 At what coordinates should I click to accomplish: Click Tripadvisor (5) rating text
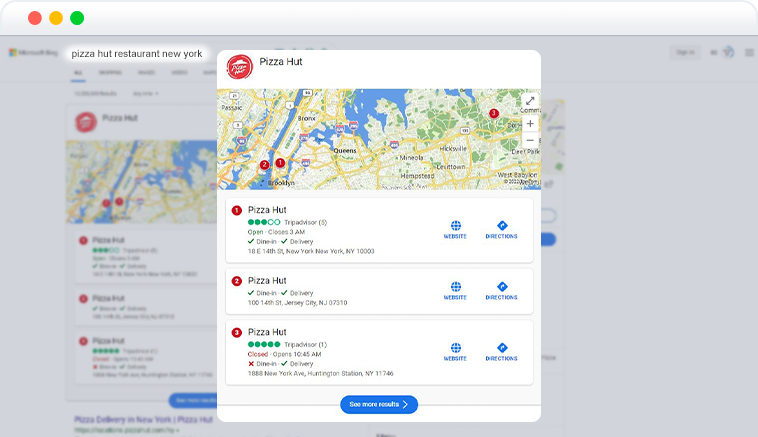(x=306, y=222)
